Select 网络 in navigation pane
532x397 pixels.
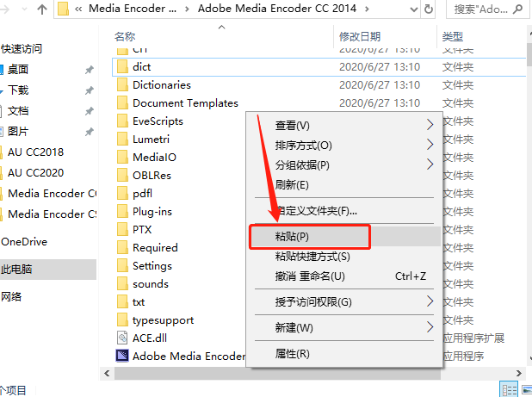[11, 297]
